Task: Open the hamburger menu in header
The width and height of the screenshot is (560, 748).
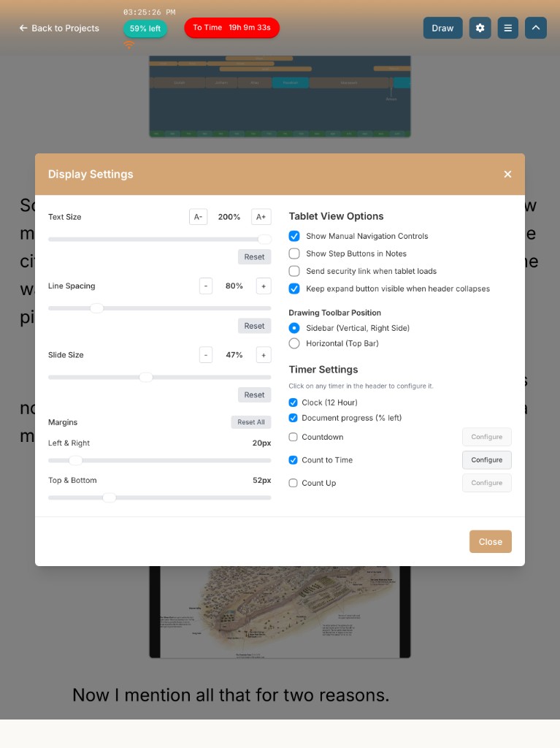Action: (508, 28)
